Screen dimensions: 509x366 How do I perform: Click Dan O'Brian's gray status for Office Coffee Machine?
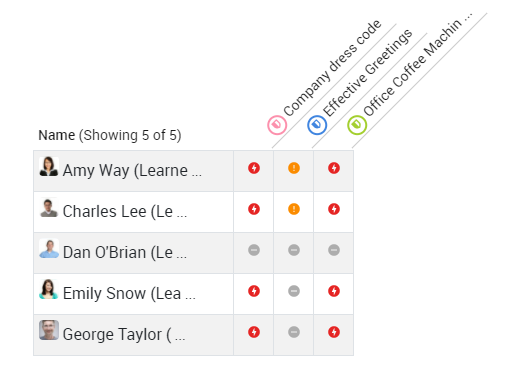coord(334,250)
